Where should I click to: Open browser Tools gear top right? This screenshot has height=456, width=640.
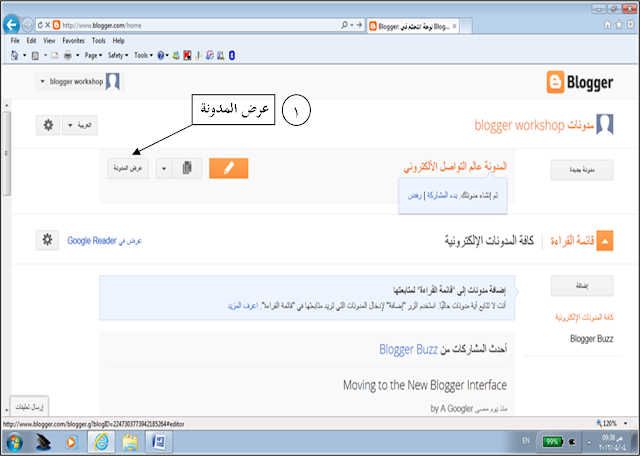pos(631,25)
